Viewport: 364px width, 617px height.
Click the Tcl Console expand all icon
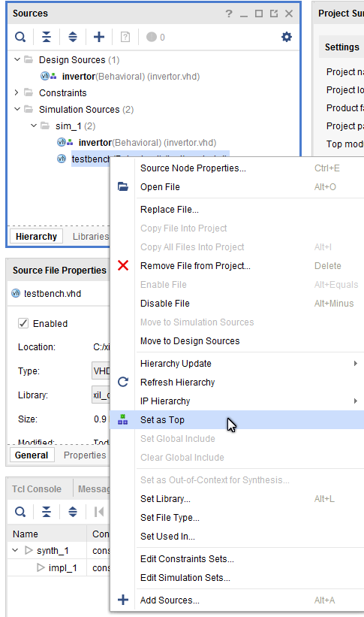click(x=73, y=512)
